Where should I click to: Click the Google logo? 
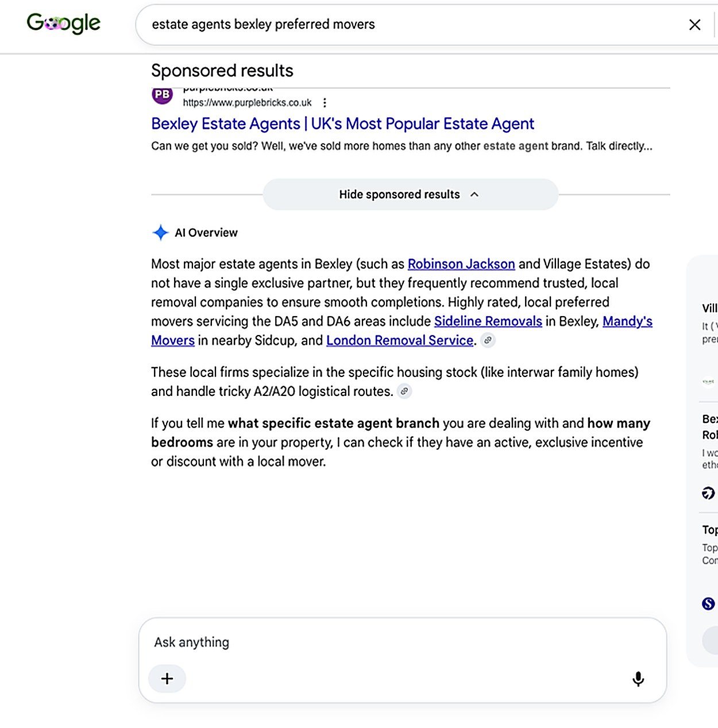[64, 23]
